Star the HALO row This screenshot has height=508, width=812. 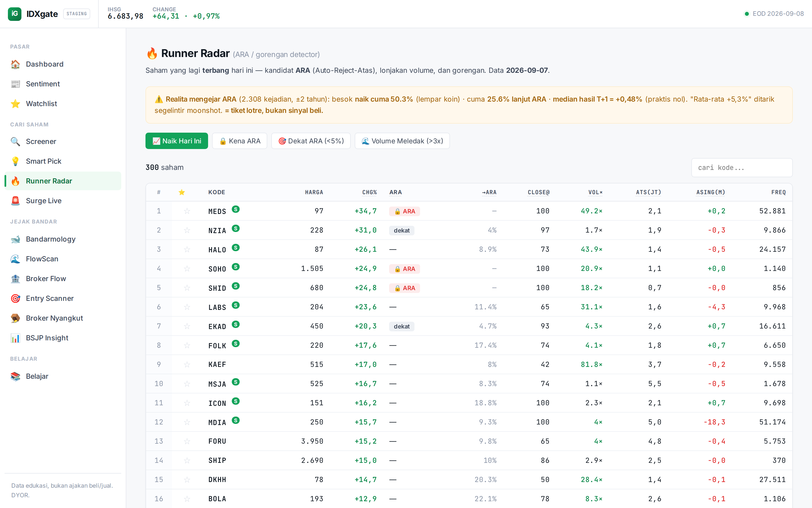pos(187,249)
